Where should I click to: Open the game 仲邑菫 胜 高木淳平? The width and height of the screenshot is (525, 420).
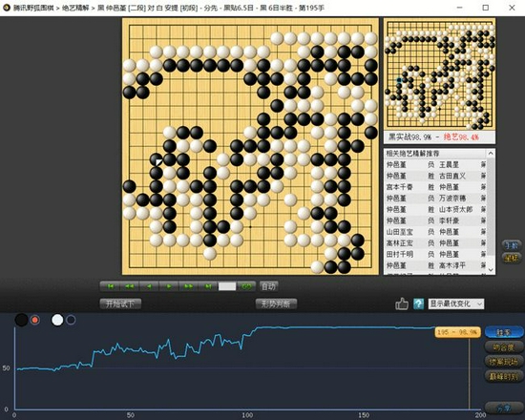tap(435, 265)
